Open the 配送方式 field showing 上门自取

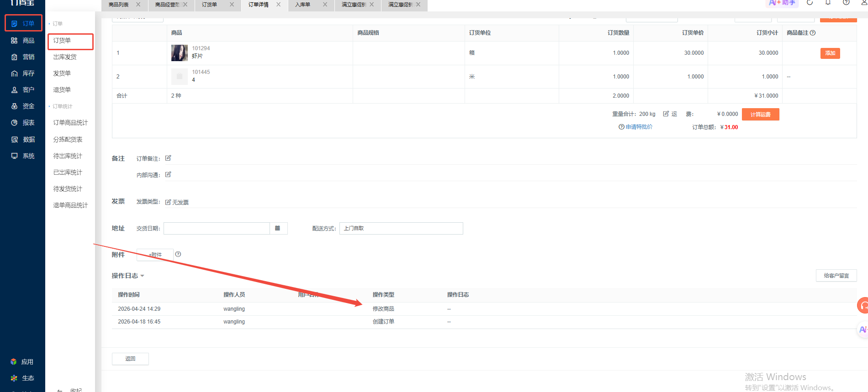click(x=401, y=228)
